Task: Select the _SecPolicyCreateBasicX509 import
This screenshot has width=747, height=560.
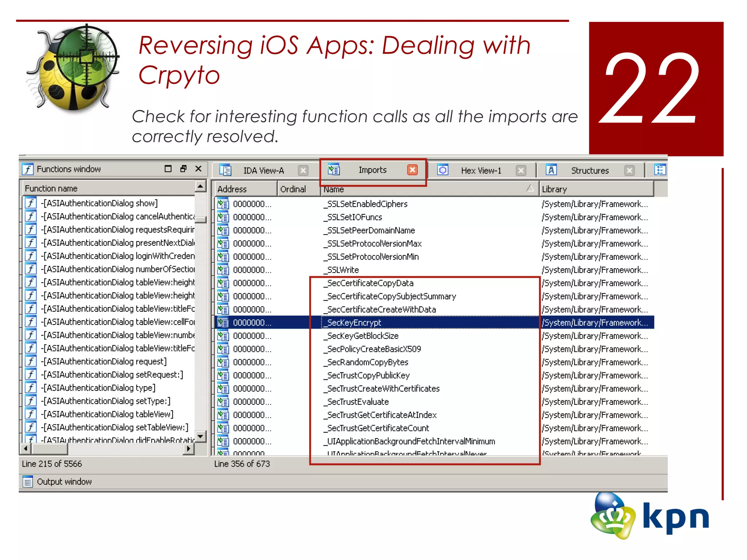Action: (x=372, y=349)
